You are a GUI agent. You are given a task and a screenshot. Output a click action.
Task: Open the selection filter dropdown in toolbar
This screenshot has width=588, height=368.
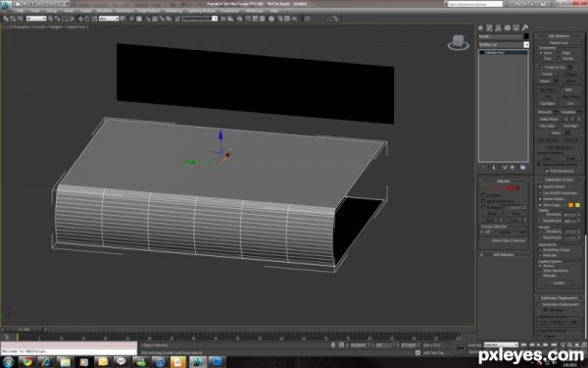[x=36, y=19]
